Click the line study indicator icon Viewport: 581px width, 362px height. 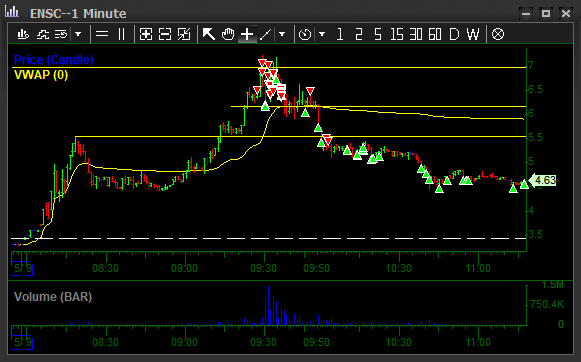[x=43, y=34]
